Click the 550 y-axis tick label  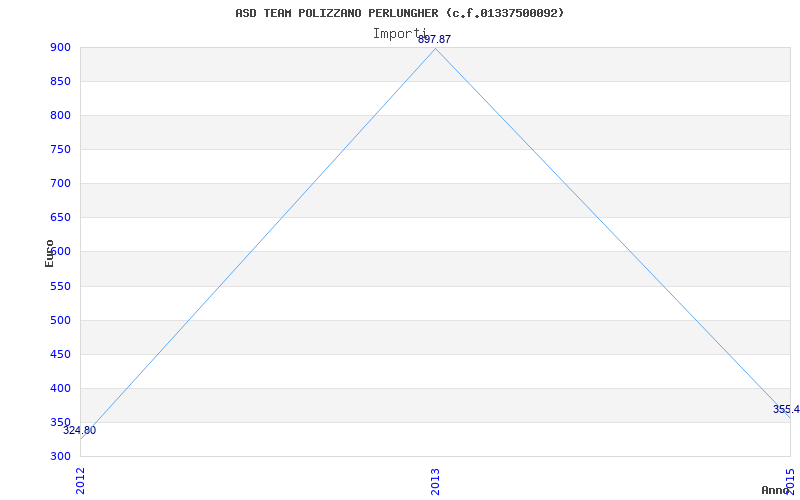coord(60,286)
